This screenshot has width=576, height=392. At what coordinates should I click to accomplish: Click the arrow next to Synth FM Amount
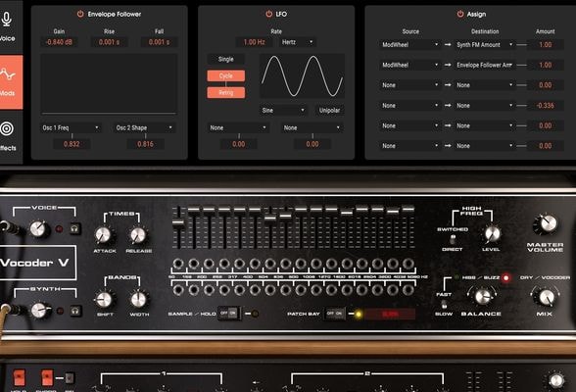coord(448,44)
